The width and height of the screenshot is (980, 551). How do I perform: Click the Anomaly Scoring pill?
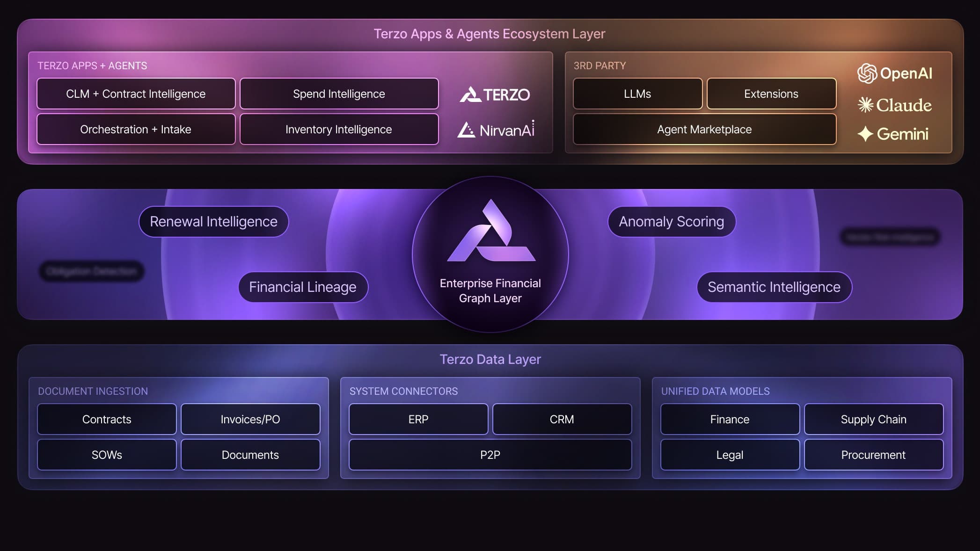click(x=671, y=222)
